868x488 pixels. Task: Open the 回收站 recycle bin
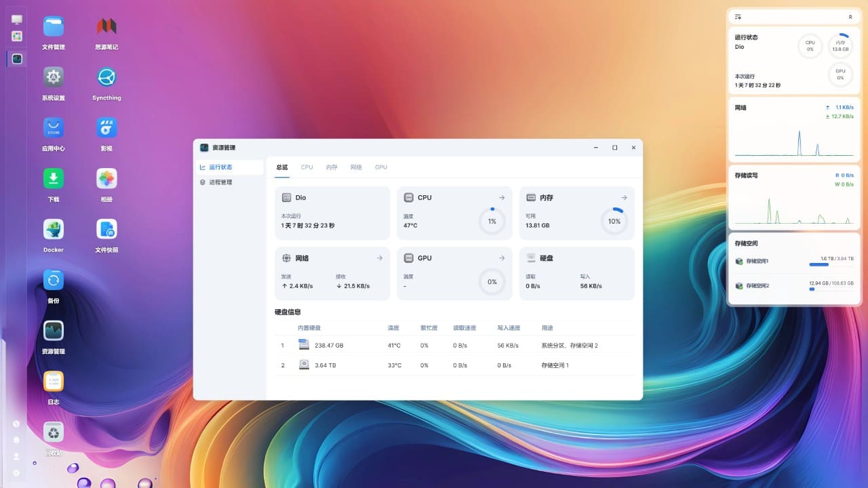(x=54, y=432)
